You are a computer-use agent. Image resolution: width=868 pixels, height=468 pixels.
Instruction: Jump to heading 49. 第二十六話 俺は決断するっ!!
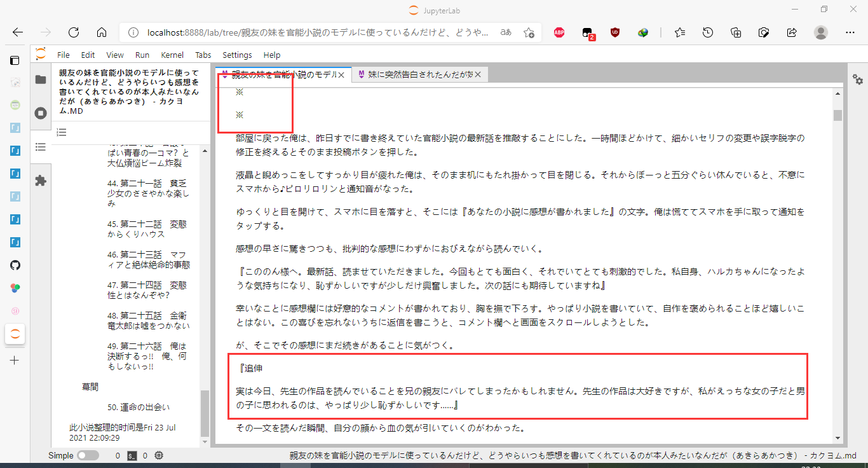(x=147, y=356)
